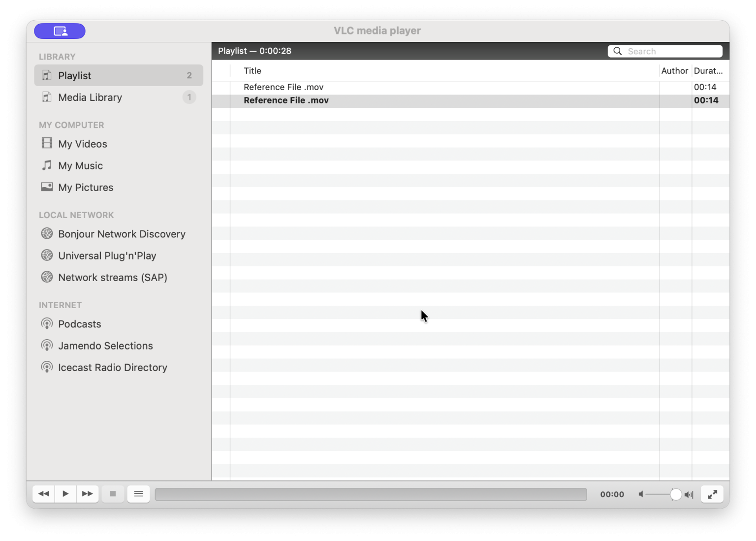Click the globe icon beside Bonjour Network Discovery
The width and height of the screenshot is (756, 541).
coord(47,233)
